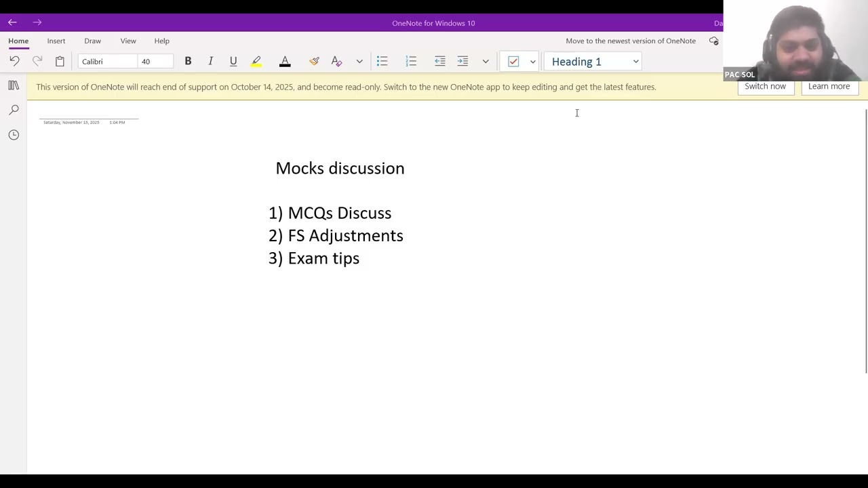Open the Draw tab
Screen dimensions: 868x488
point(92,41)
